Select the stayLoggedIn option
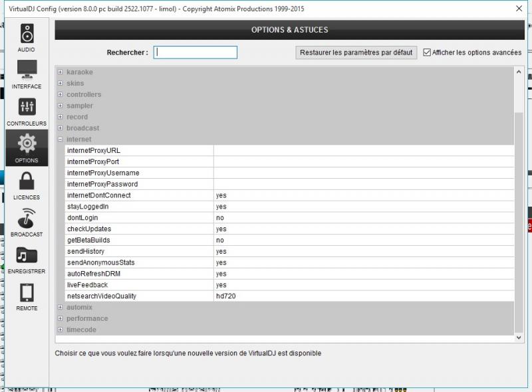Viewport: 532px width, 392px height. [x=289, y=207]
